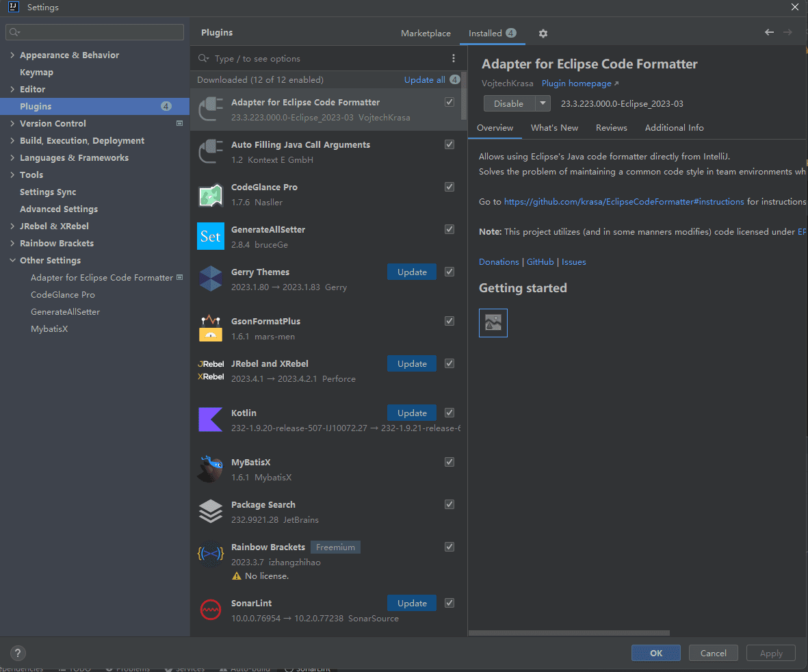This screenshot has height=672, width=808.
Task: Select the MyBatisX bird icon
Action: (211, 469)
